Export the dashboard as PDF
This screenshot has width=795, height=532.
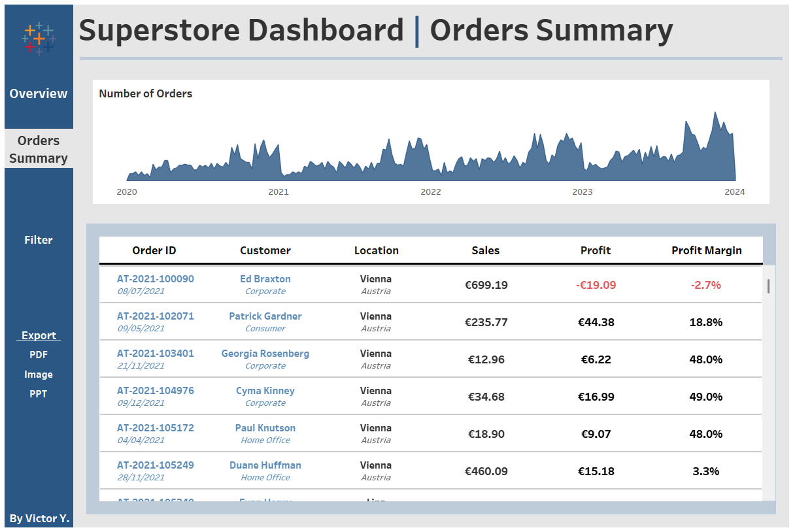(x=38, y=354)
